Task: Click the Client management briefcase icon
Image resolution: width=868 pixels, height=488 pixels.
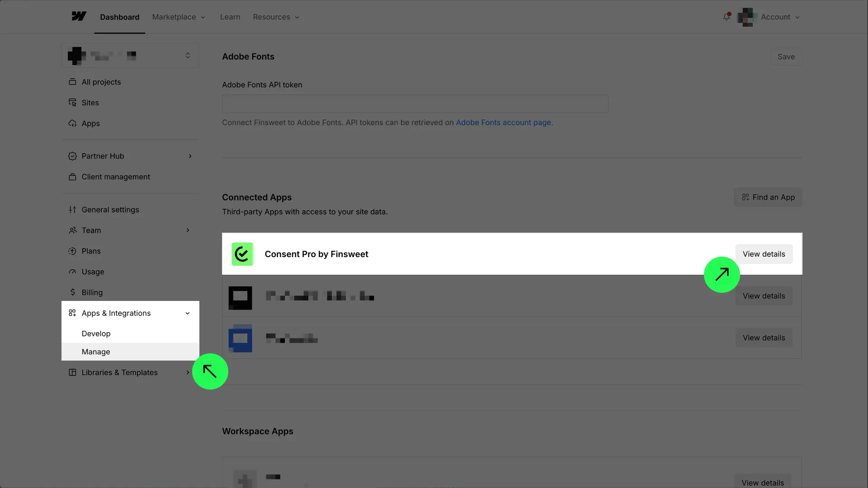Action: pos(72,177)
